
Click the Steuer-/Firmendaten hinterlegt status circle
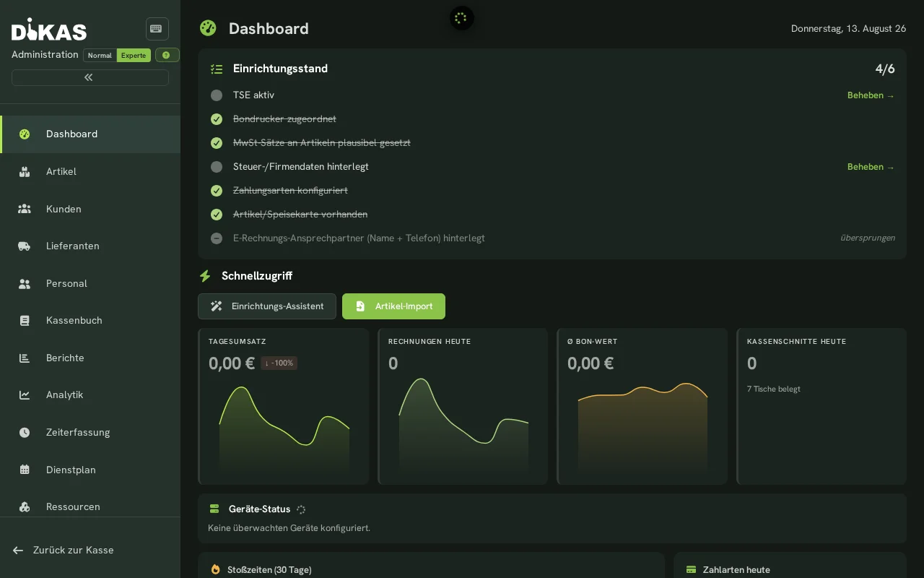pyautogui.click(x=217, y=167)
